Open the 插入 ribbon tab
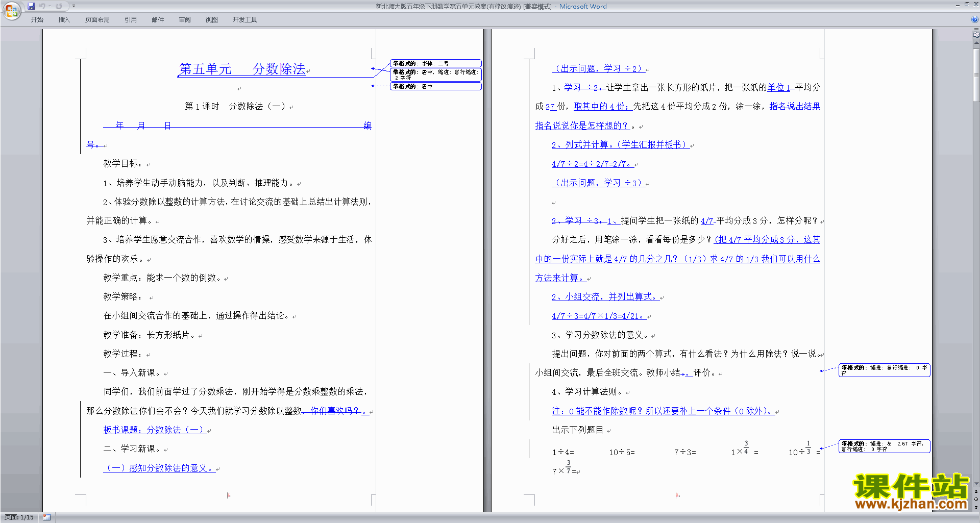The image size is (980, 523). (64, 19)
